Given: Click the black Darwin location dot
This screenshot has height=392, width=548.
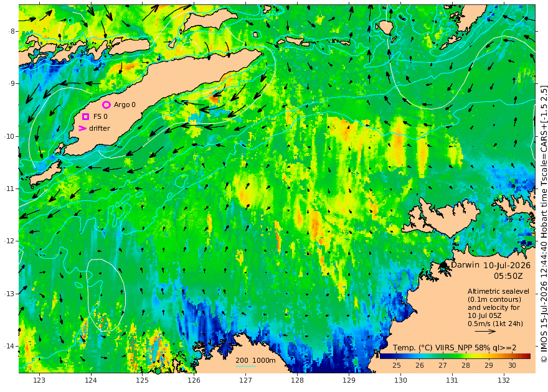Looking at the screenshot, I should 444,265.
